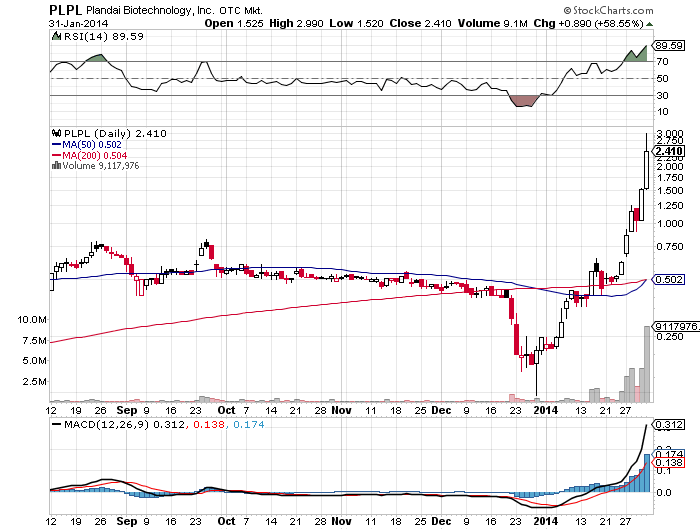Click the 'Dec' label on the price chart axis
The image size is (700, 530).
coord(442,410)
